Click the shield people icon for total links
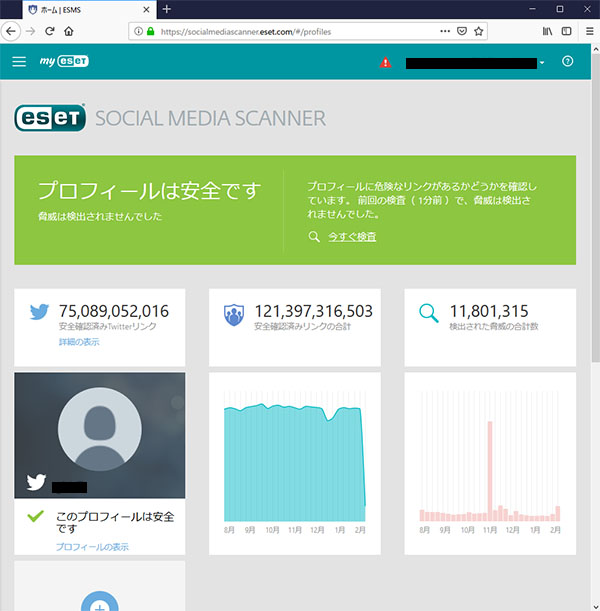The image size is (600, 611). tap(234, 315)
